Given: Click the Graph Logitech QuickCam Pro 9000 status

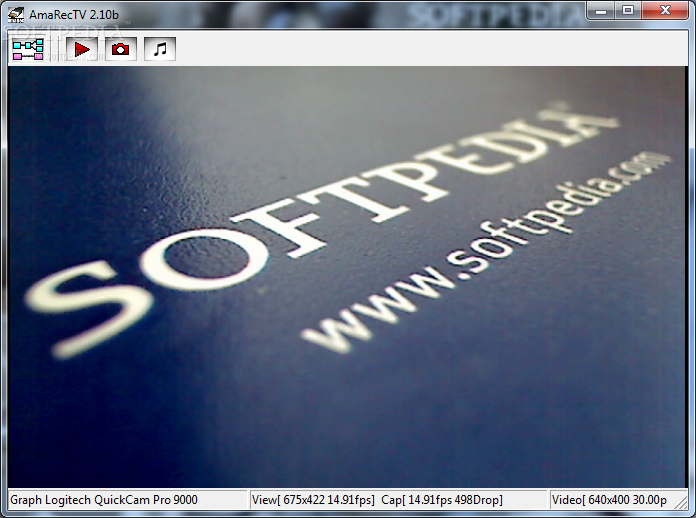Looking at the screenshot, I should click(x=104, y=500).
